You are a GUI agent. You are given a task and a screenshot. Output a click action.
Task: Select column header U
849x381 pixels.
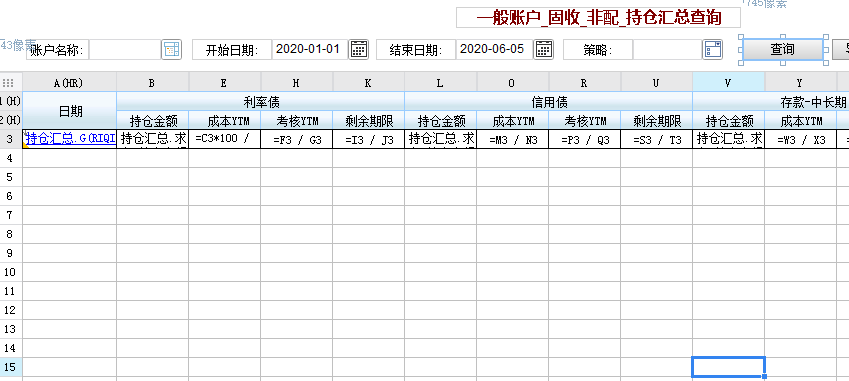pyautogui.click(x=656, y=83)
